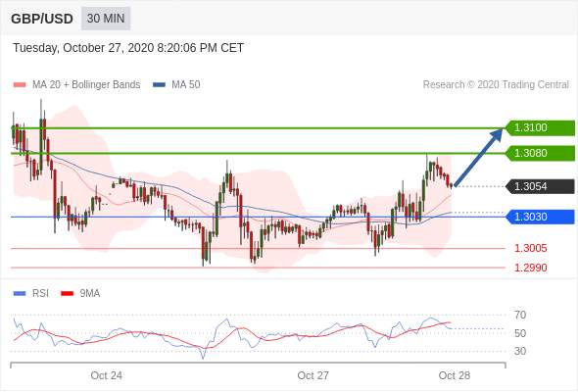Click the blue upward forecast arrow
578x392 pixels.
pos(478,157)
